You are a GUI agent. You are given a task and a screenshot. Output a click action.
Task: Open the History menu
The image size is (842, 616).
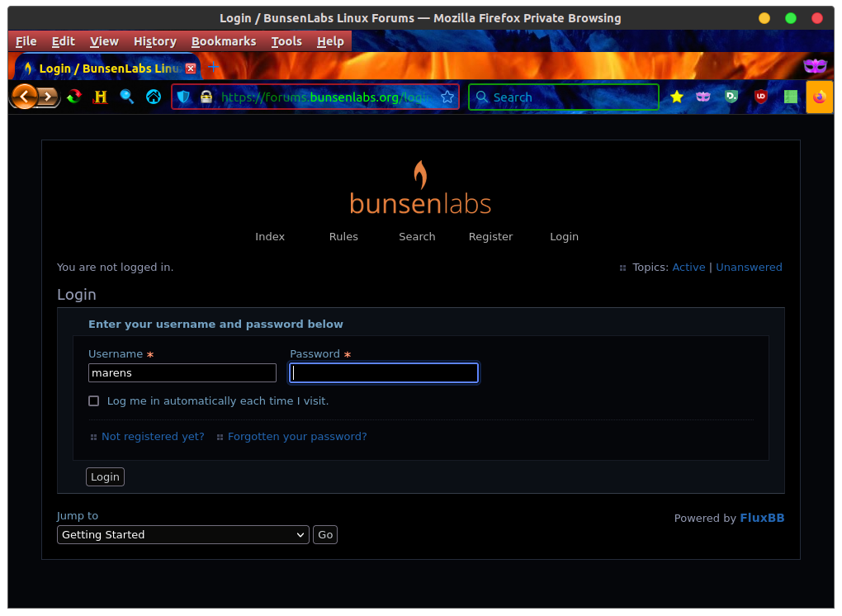point(155,41)
